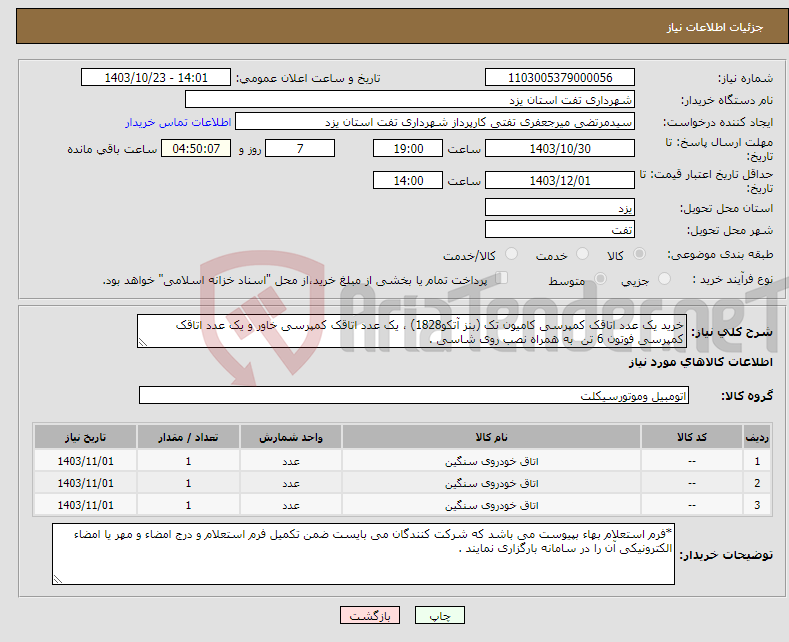Click the request creator name field
Screen dimensions: 789x642
[435, 122]
